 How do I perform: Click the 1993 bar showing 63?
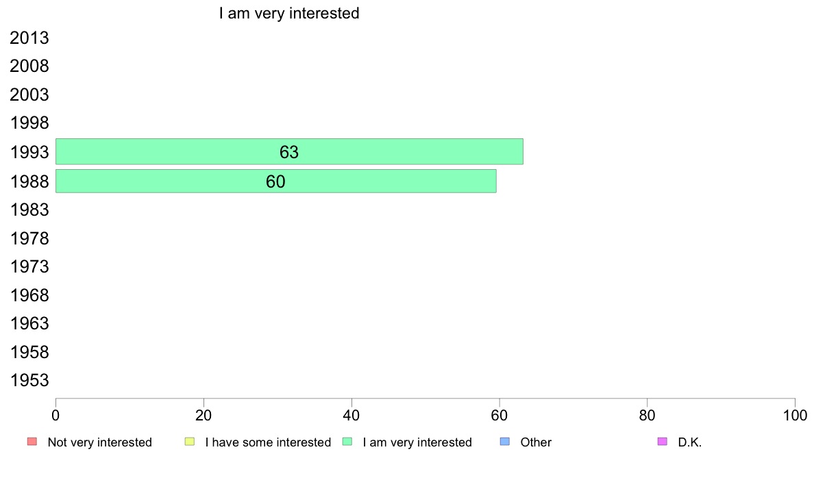[x=289, y=151]
